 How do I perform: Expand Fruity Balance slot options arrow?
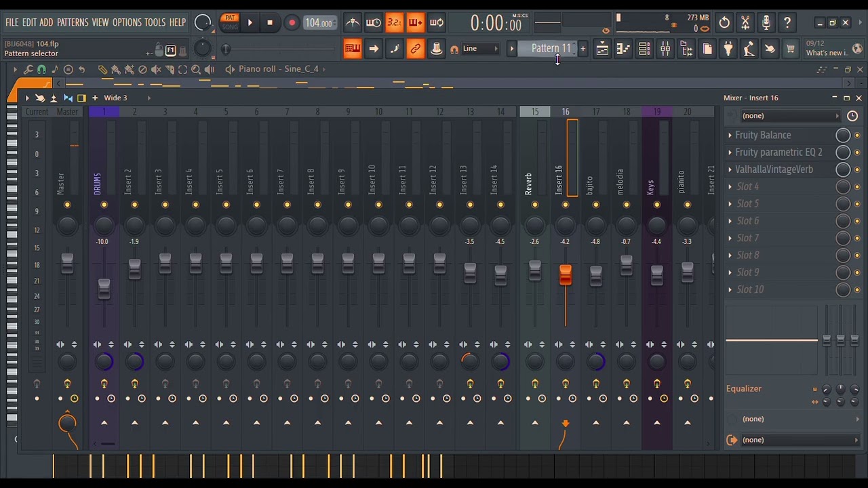(x=730, y=135)
